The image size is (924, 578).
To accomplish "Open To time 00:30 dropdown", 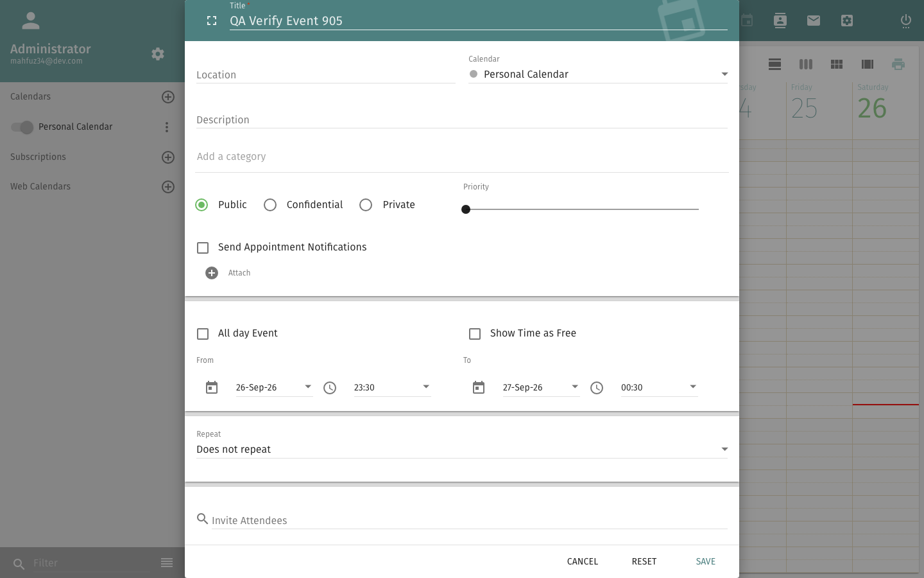I will tap(659, 387).
